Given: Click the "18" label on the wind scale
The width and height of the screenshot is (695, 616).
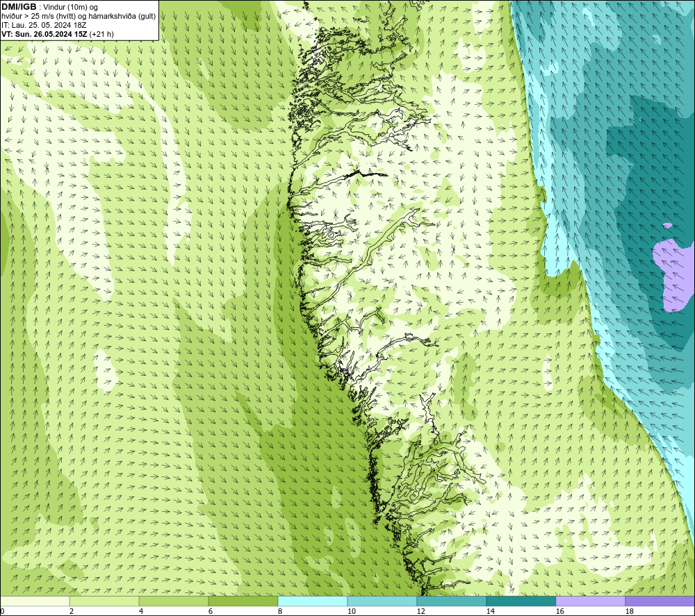Looking at the screenshot, I should [x=629, y=611].
